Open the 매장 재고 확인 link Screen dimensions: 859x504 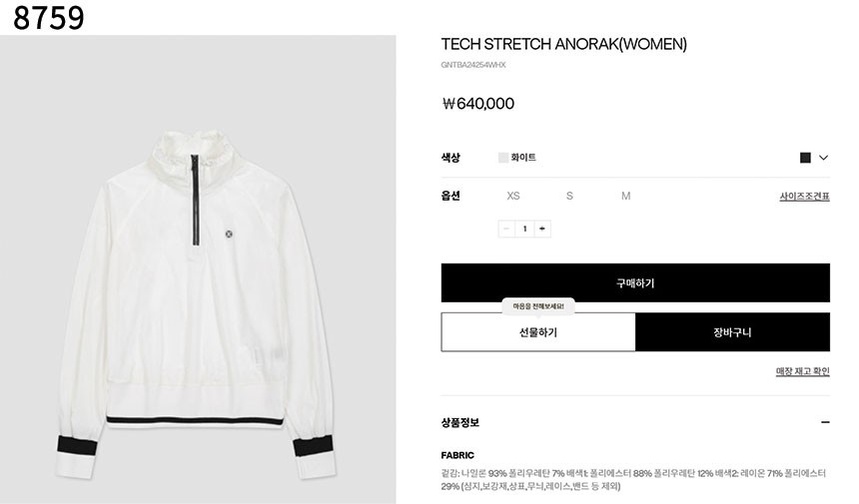point(803,371)
